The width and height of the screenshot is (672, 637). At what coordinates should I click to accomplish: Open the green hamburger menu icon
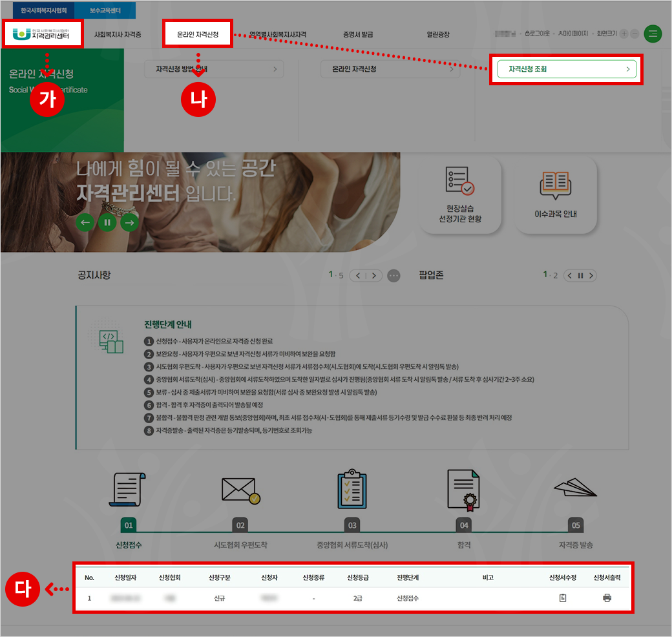point(653,34)
